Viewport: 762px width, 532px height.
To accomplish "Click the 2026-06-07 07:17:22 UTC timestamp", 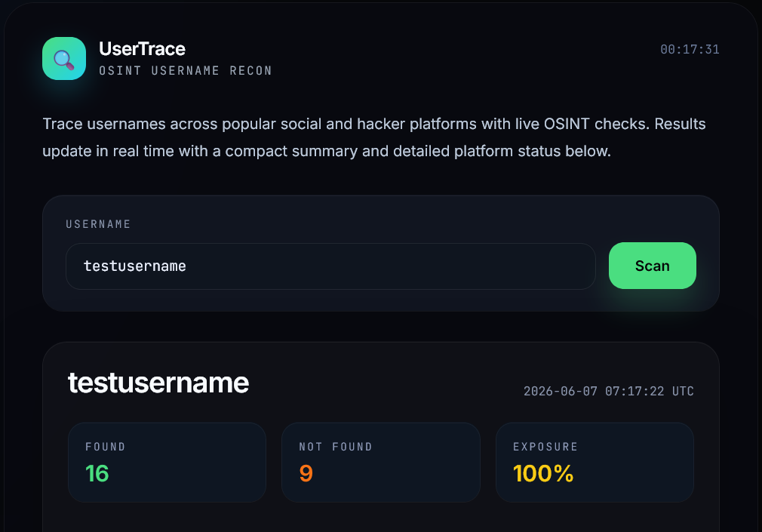I will click(x=608, y=391).
